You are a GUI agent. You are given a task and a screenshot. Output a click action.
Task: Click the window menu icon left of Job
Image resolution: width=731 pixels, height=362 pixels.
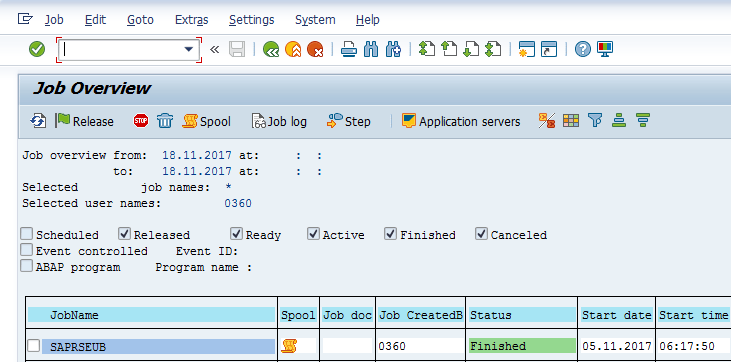pyautogui.click(x=25, y=19)
